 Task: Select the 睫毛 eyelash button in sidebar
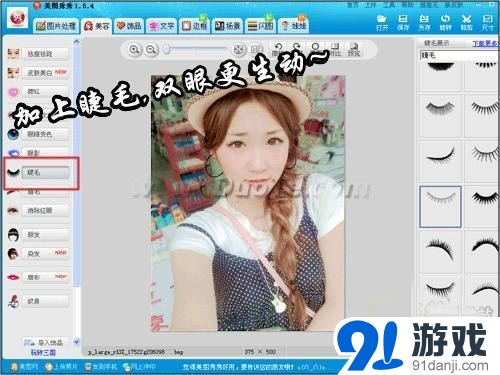(x=46, y=172)
